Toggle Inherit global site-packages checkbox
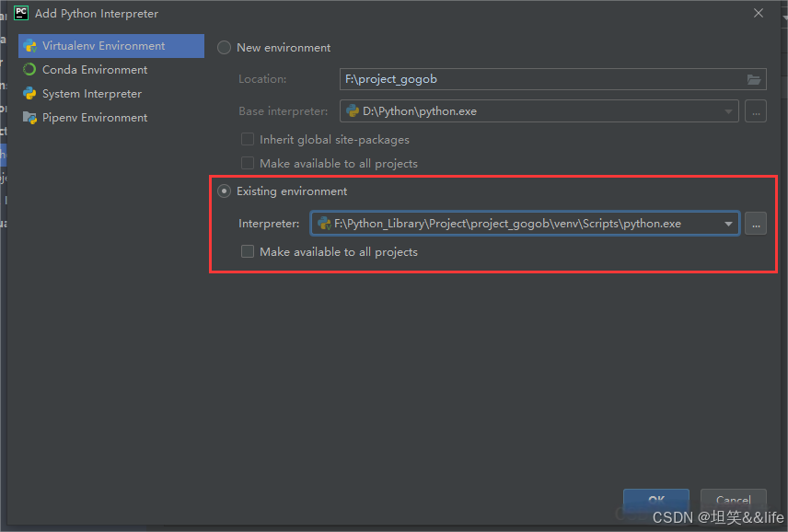The image size is (788, 532). (248, 139)
